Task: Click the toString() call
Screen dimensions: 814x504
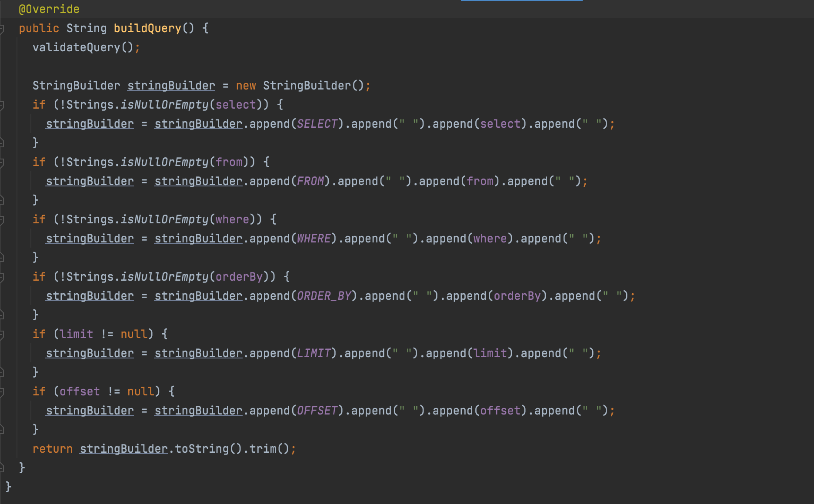Action: [208, 449]
